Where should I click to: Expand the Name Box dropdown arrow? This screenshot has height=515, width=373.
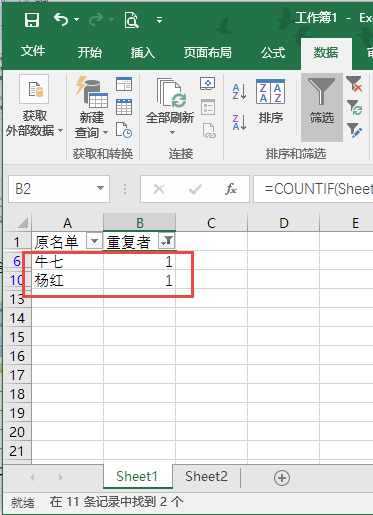click(100, 188)
